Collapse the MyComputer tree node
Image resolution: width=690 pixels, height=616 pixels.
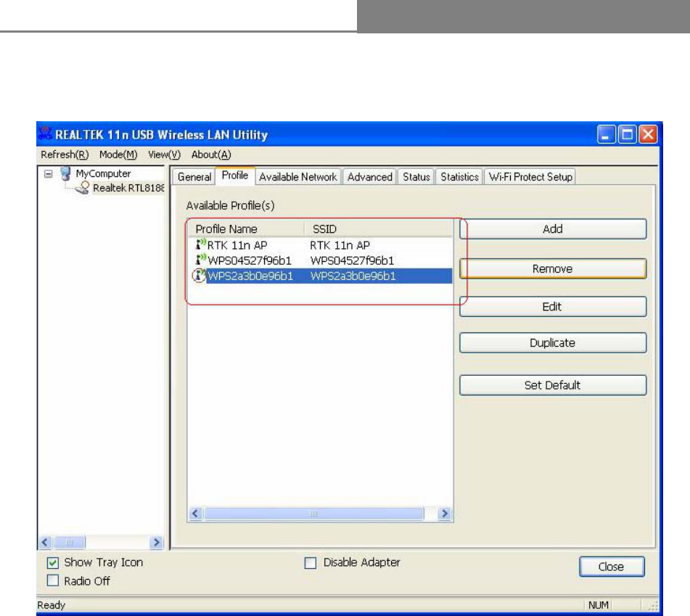[49, 174]
